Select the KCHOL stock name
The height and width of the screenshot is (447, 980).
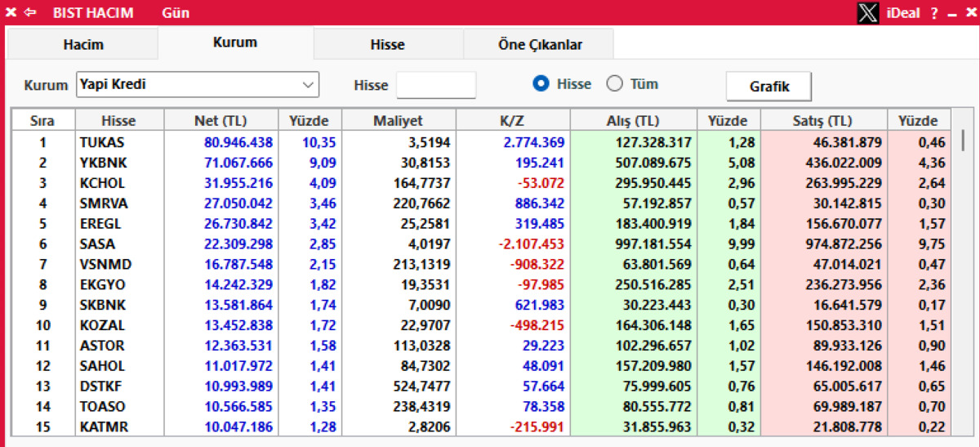[x=101, y=183]
